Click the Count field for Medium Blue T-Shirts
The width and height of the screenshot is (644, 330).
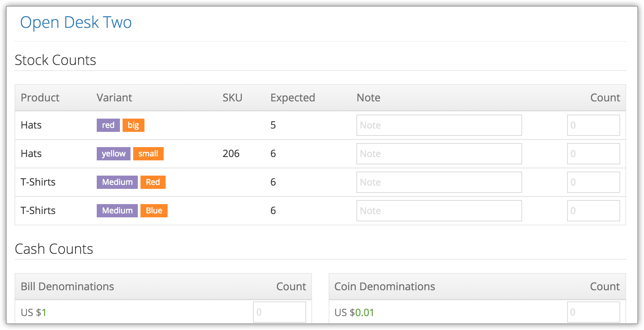593,211
